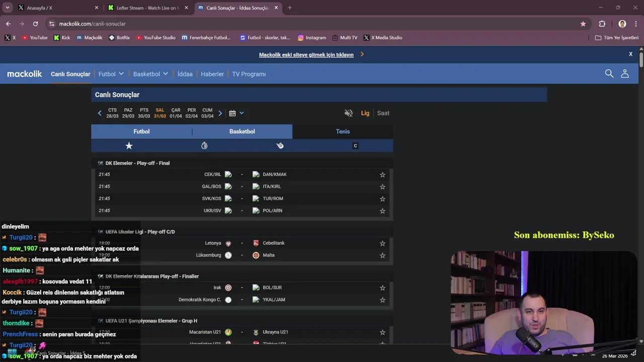Favorite the Letonya - Cebelitarık match
The height and width of the screenshot is (362, 644).
pyautogui.click(x=382, y=243)
